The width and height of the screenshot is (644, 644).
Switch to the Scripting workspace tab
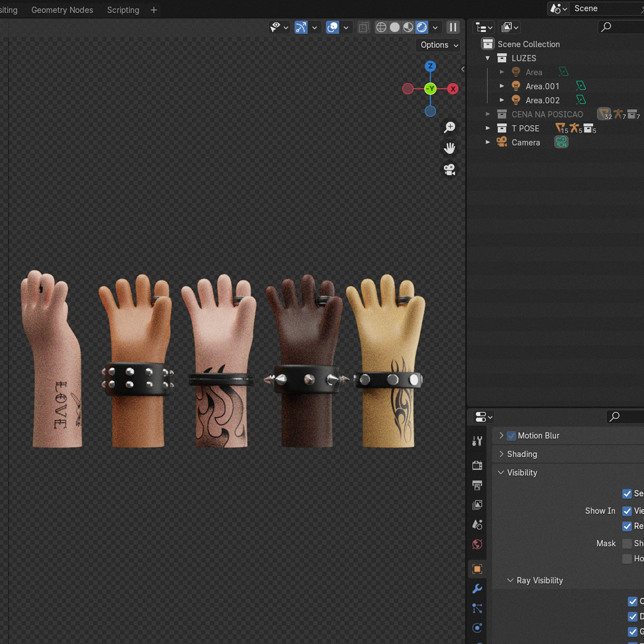tap(123, 10)
